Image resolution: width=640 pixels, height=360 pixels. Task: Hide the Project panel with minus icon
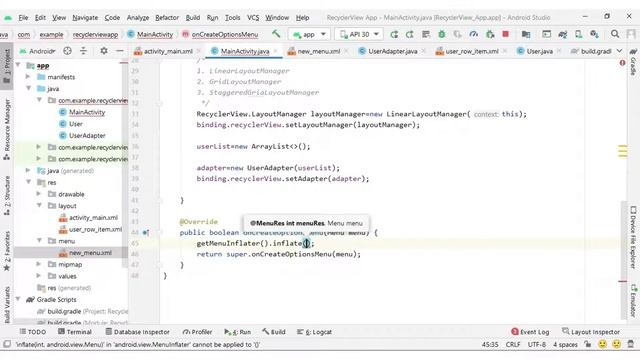120,51
